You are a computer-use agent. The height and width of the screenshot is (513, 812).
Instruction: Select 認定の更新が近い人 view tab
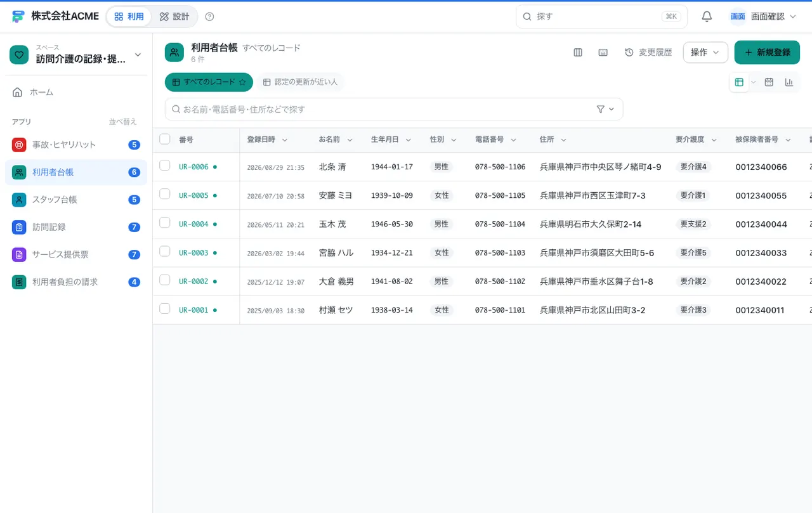[x=300, y=82]
